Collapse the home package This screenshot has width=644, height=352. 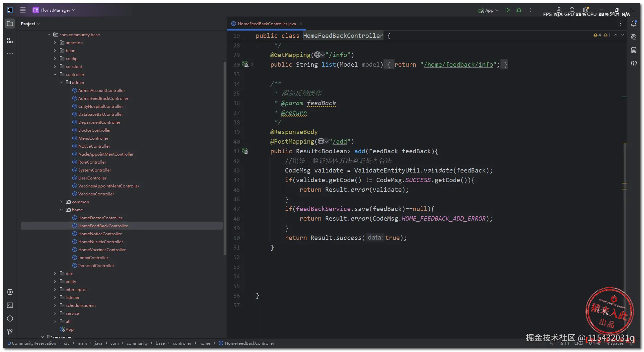click(x=61, y=210)
